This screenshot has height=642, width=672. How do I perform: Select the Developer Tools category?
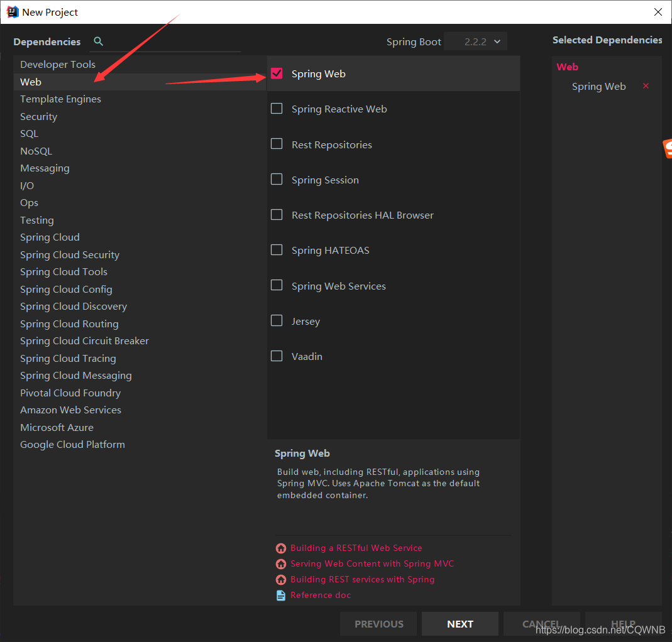[x=140, y=64]
